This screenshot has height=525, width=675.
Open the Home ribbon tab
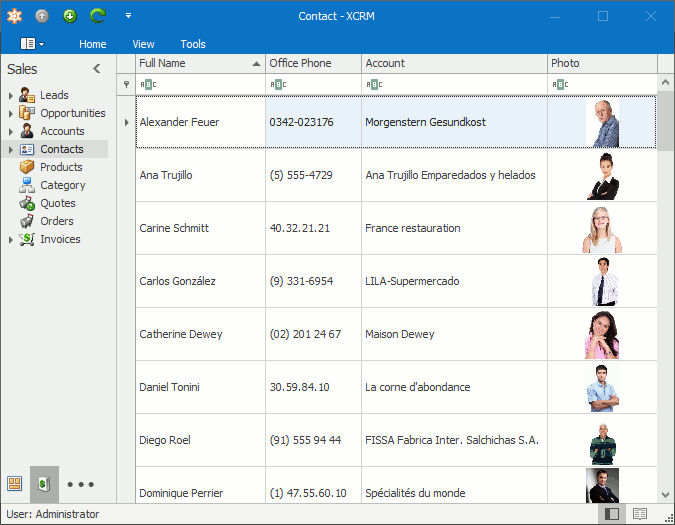click(x=93, y=44)
